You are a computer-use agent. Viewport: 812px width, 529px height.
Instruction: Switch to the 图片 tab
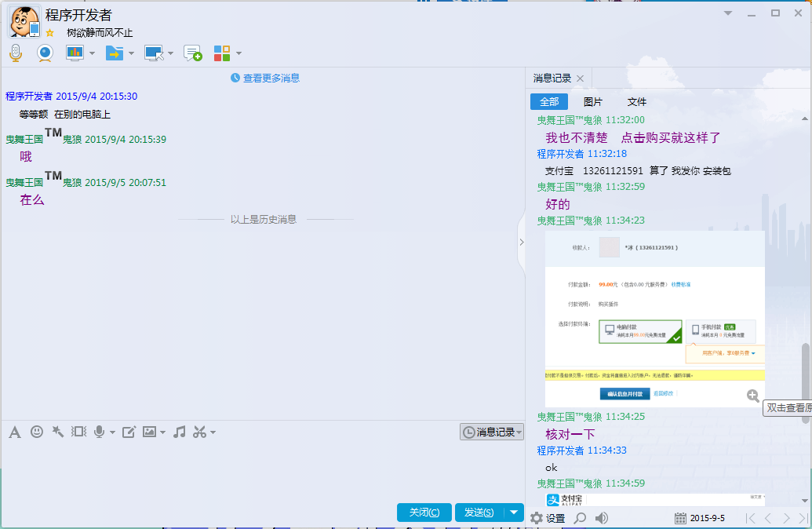click(593, 102)
